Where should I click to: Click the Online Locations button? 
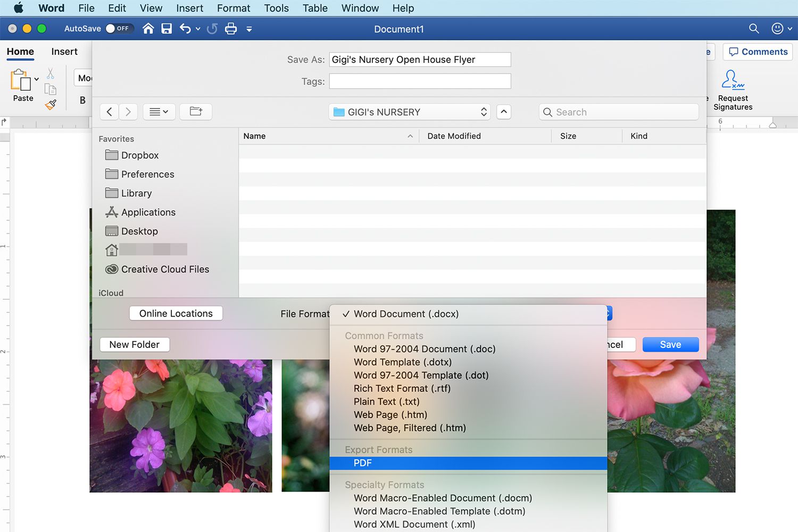[x=176, y=314]
